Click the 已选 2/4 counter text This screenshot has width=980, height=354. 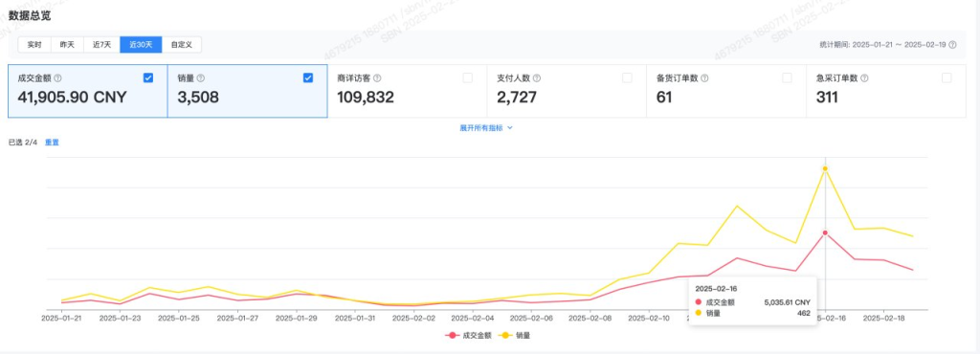[23, 143]
